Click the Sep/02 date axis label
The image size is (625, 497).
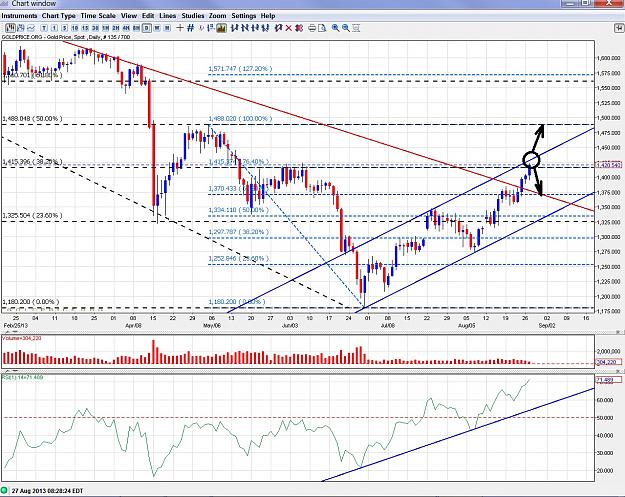point(547,325)
